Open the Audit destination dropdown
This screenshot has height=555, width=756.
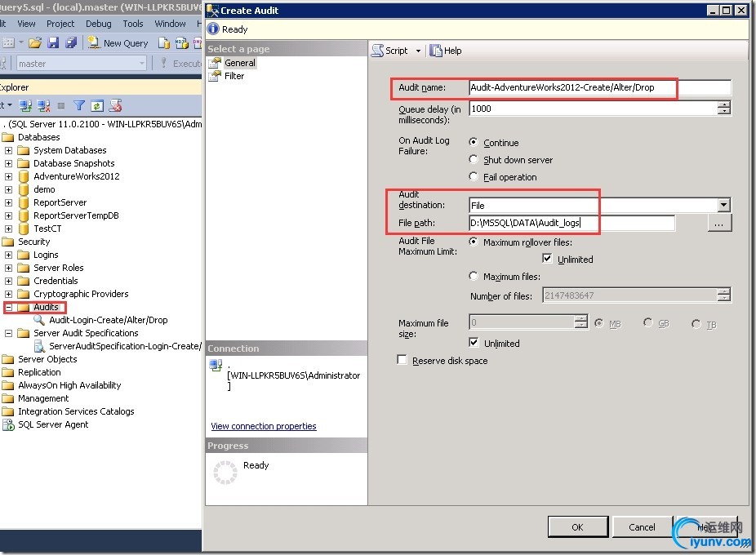pos(723,206)
